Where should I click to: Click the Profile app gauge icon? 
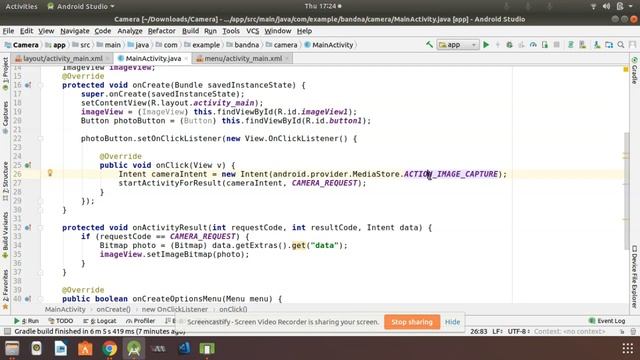tap(533, 44)
